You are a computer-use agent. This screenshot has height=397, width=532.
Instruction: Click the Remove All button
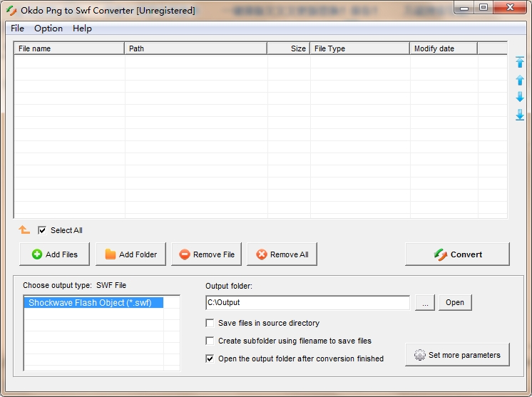coord(282,254)
